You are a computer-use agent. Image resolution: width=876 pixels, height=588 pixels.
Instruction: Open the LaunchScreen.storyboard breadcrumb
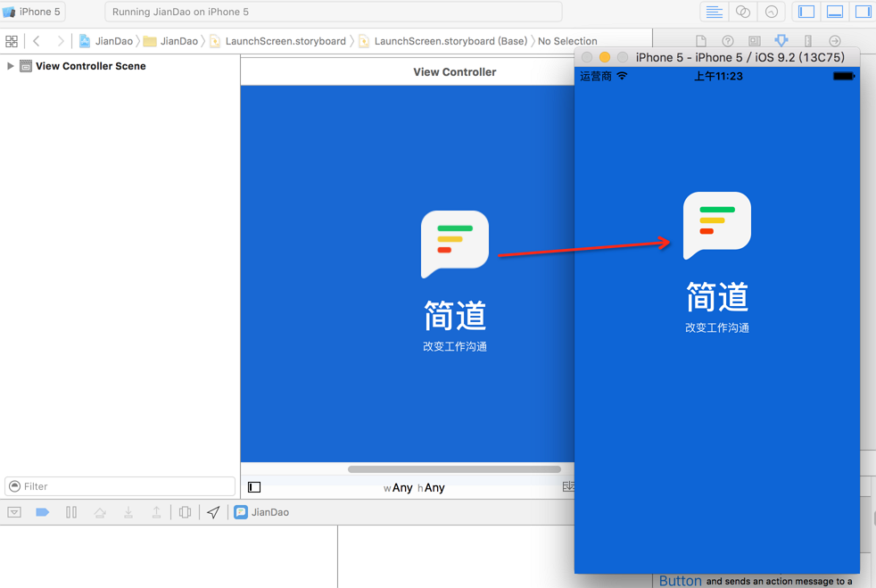tap(277, 41)
